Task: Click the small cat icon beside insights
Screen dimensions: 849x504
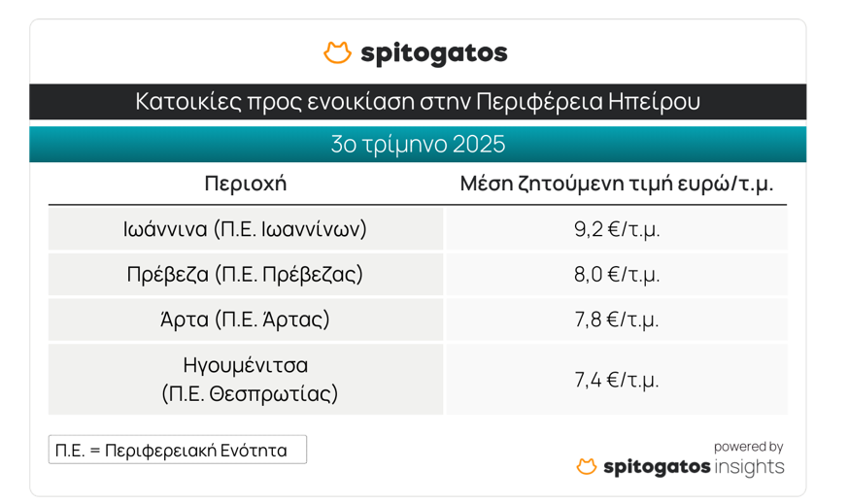Action: click(x=586, y=467)
